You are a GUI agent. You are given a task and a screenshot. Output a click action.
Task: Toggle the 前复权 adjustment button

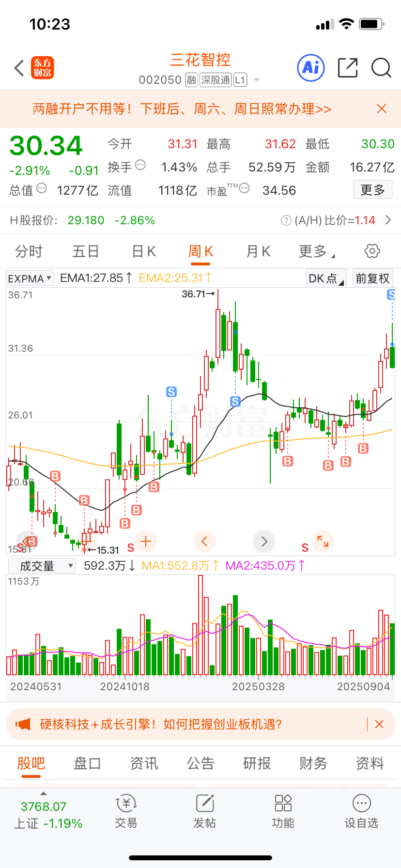(x=372, y=279)
